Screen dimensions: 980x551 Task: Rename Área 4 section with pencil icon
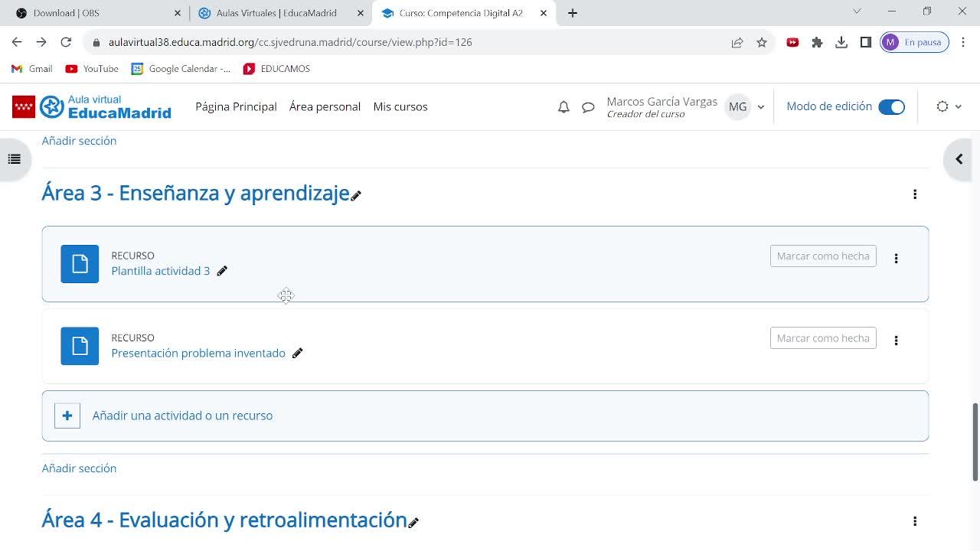[413, 523]
